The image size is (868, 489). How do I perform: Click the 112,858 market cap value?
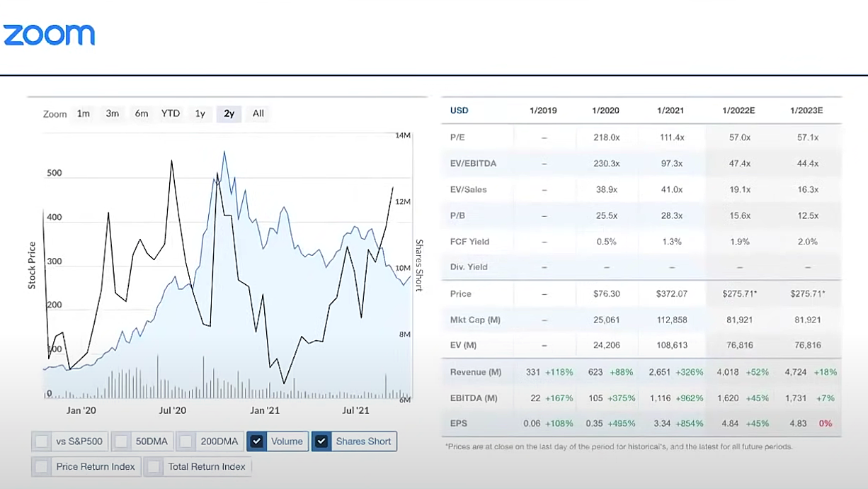673,320
